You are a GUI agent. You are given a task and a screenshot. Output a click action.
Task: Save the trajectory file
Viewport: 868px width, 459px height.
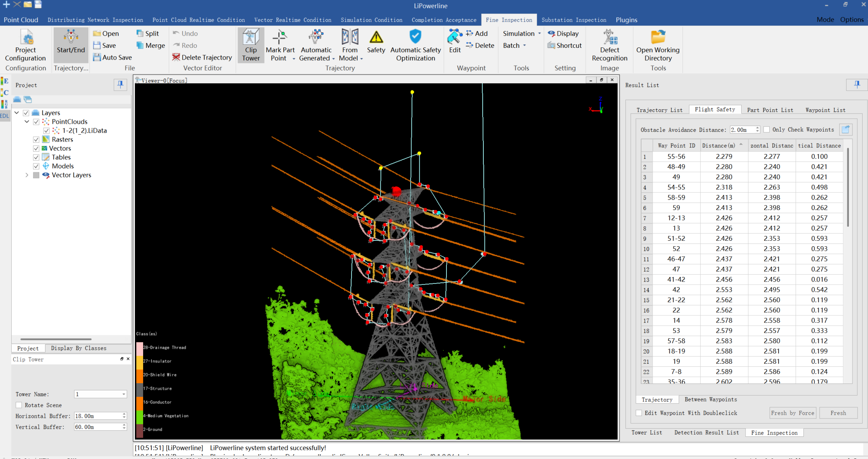point(105,46)
